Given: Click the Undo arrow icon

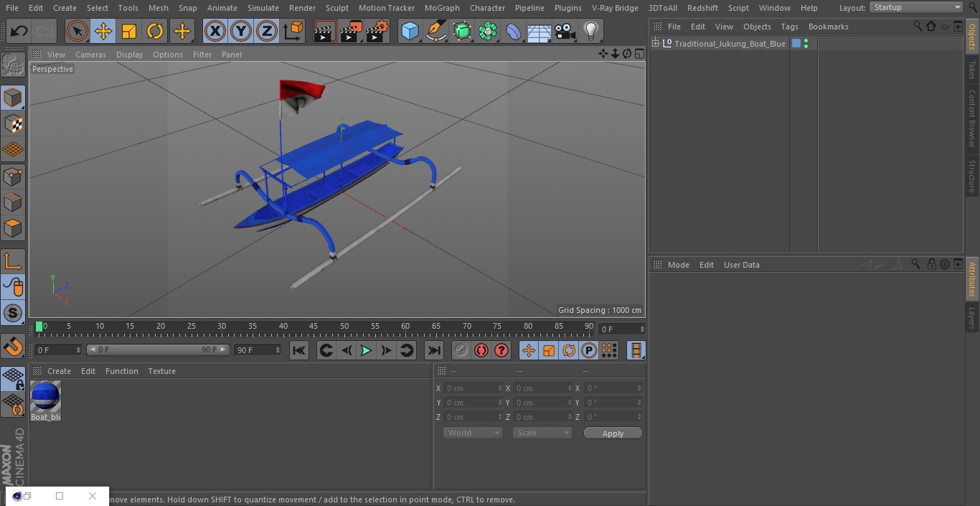Looking at the screenshot, I should [19, 32].
